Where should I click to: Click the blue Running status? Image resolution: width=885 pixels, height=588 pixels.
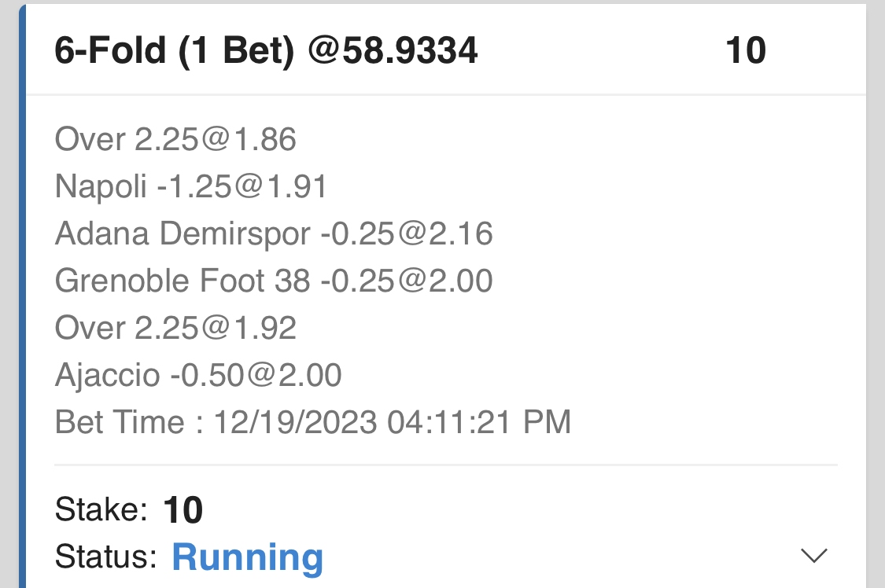(x=247, y=557)
